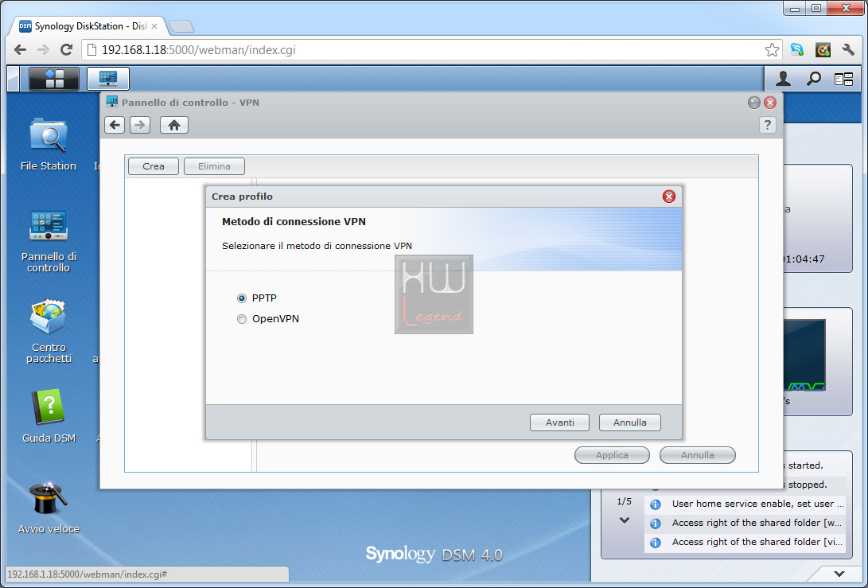The height and width of the screenshot is (588, 868).
Task: Select the PPTP connection method
Action: [242, 298]
